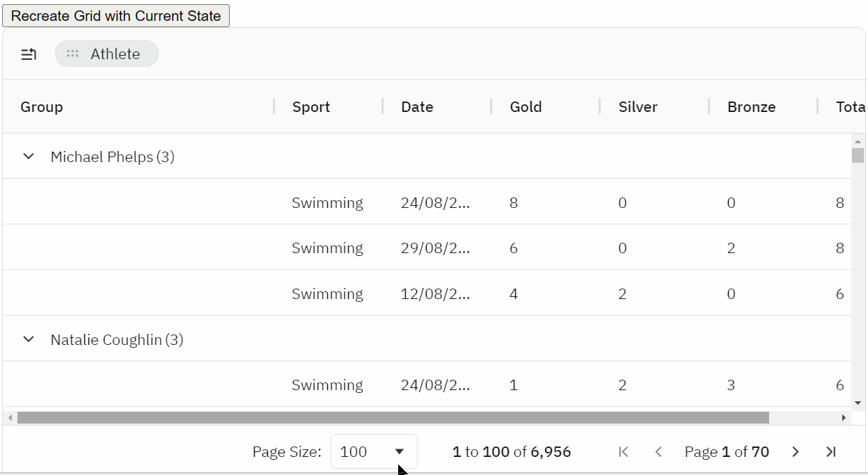Click the Silver column header
This screenshot has height=475, width=868.
(x=638, y=107)
